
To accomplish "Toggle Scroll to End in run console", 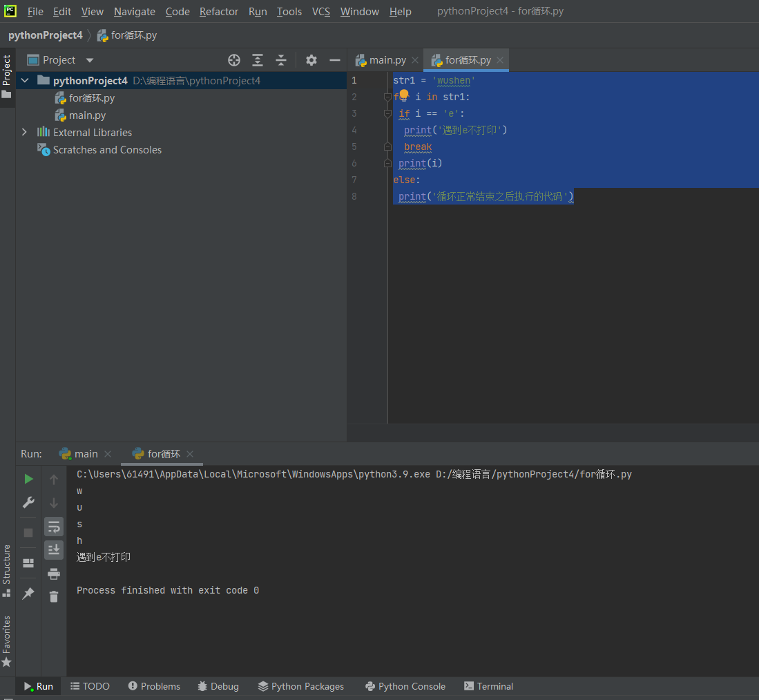I will pos(54,550).
